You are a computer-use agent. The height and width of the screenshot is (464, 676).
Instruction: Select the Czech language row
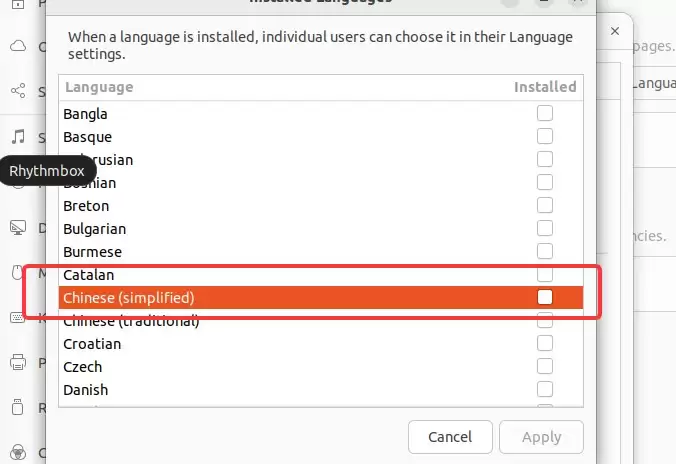(x=321, y=367)
